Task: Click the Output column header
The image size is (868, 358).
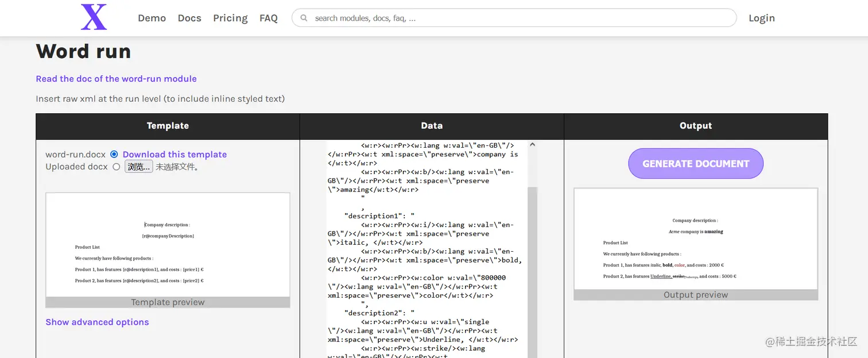Action: click(x=696, y=126)
